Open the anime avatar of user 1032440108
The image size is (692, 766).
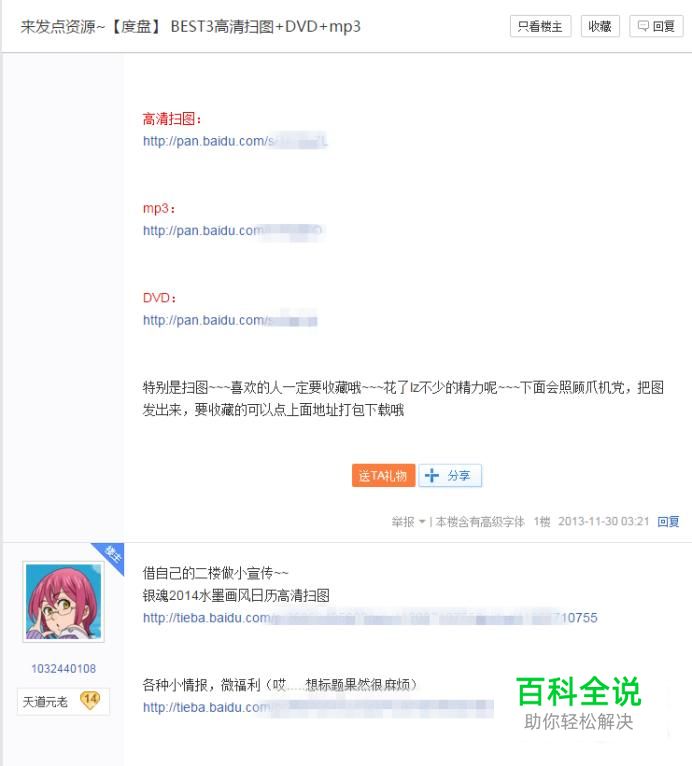point(63,601)
